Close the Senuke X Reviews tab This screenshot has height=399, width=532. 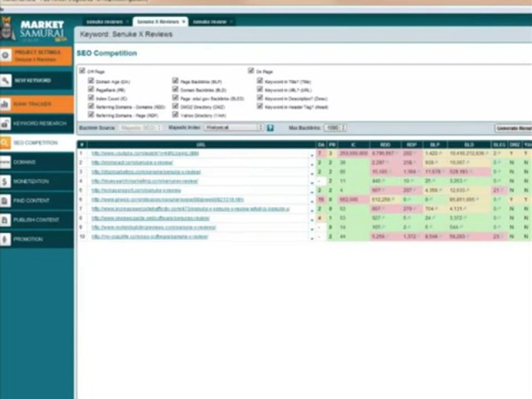point(183,22)
